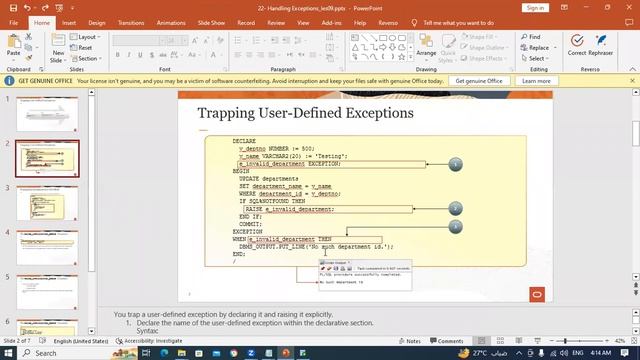Open Ribbon Display Options

click(564, 8)
